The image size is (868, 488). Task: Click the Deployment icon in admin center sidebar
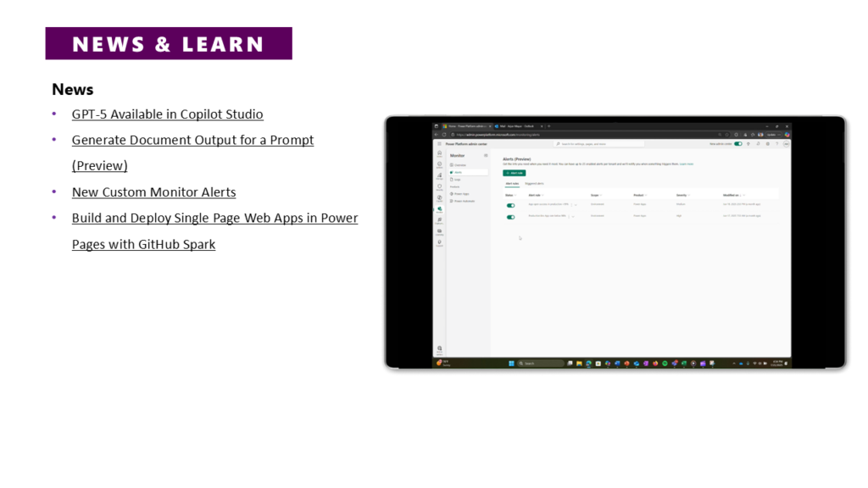[x=440, y=221]
